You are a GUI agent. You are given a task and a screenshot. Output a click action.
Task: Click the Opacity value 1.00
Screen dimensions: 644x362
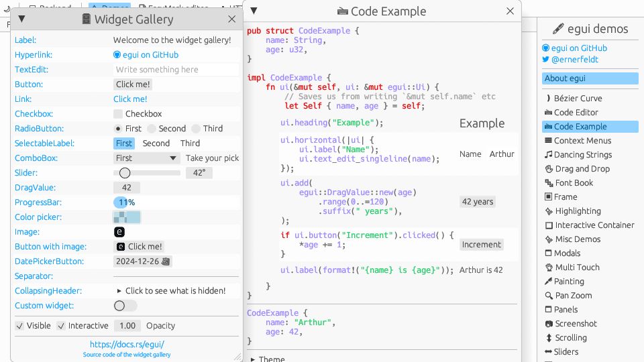[x=127, y=326]
